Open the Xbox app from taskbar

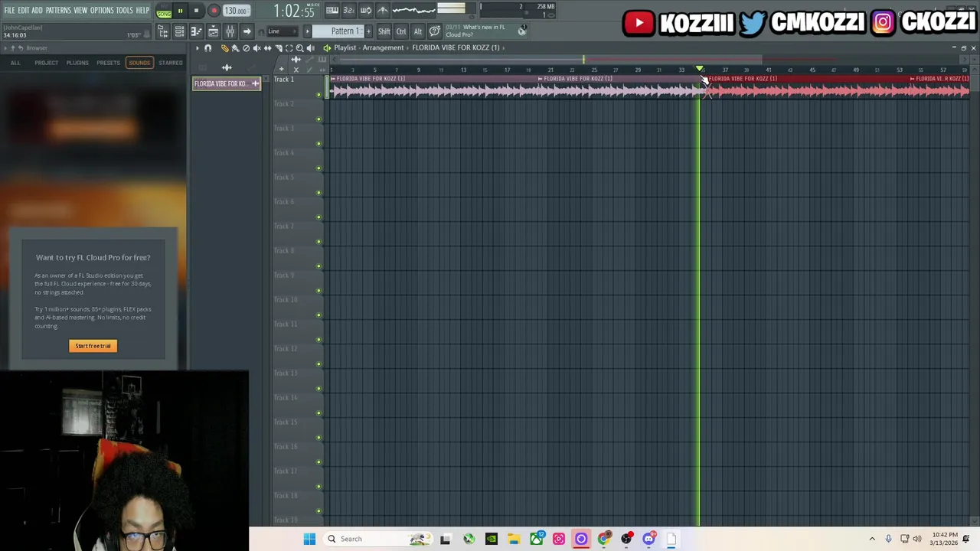pos(536,539)
